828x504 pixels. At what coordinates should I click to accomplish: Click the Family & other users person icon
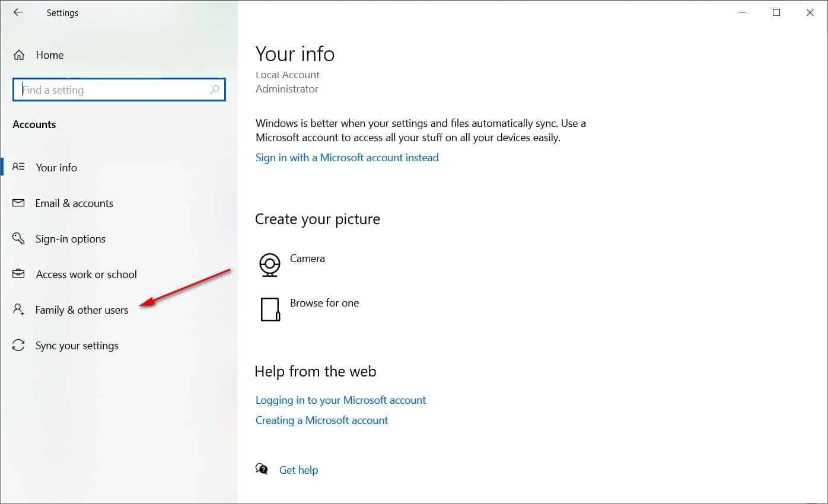point(18,310)
